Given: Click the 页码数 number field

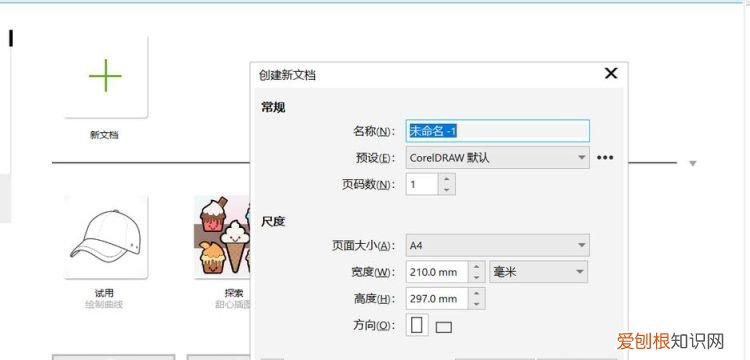Looking at the screenshot, I should point(422,185).
